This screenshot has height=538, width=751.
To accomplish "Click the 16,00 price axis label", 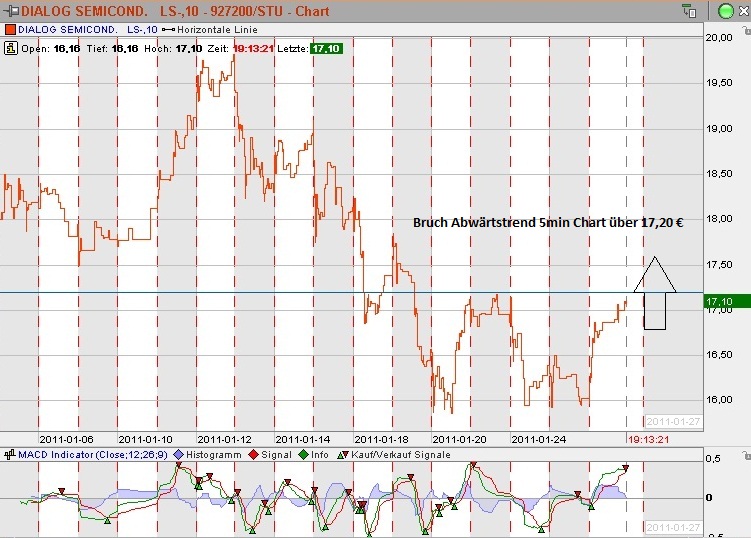I will point(719,400).
